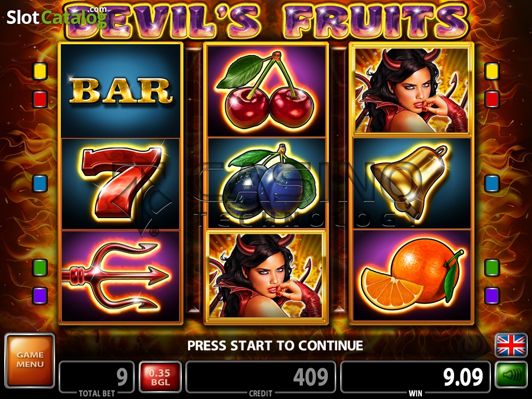The width and height of the screenshot is (532, 399).
Task: Click the orange fruit symbol
Action: 412,275
